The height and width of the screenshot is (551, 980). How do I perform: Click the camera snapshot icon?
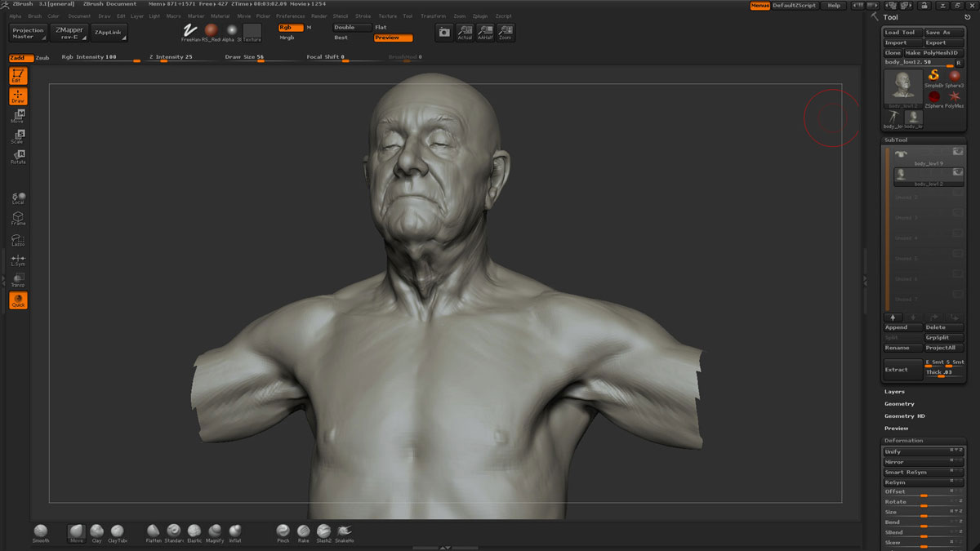443,32
